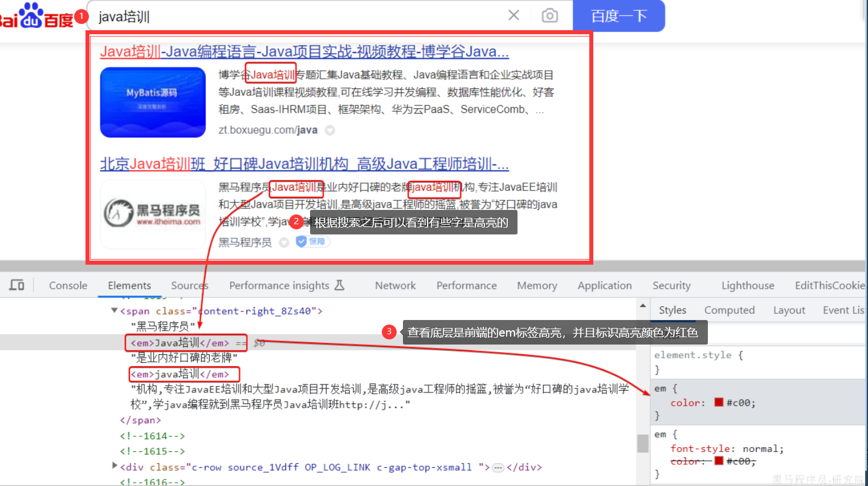868x486 pixels.
Task: Toggle the device toolbar icon in DevTools
Action: pos(17,285)
